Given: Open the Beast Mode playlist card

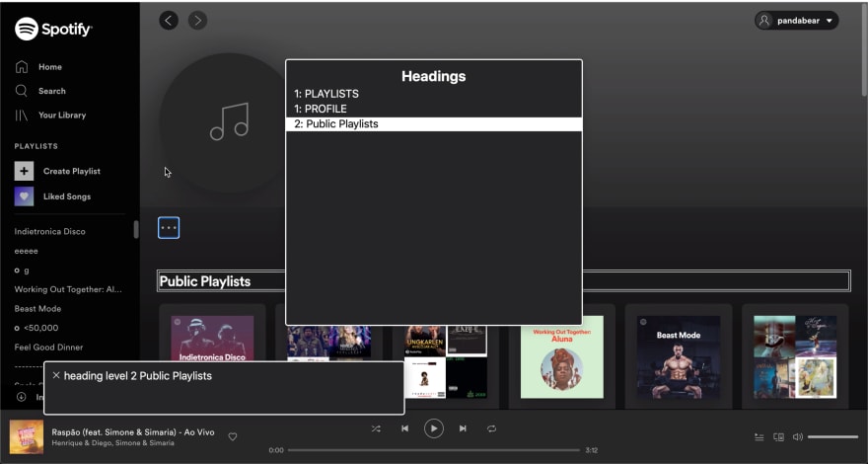Looking at the screenshot, I should tap(679, 357).
